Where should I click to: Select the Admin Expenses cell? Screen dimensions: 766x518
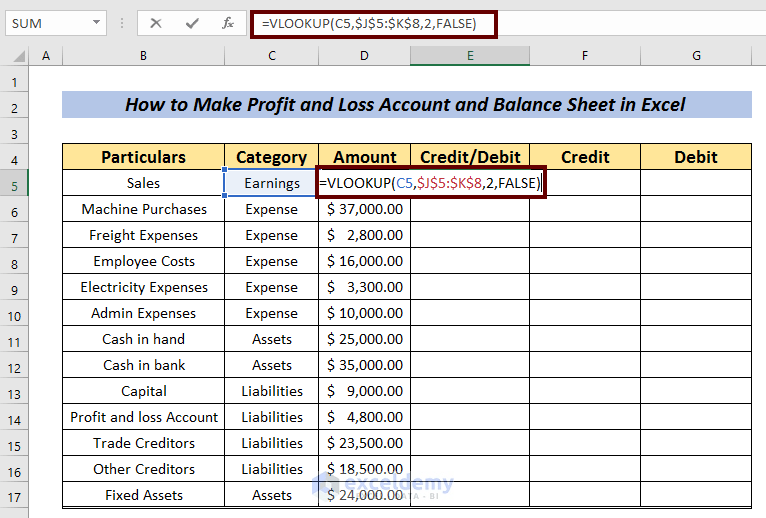pos(144,313)
